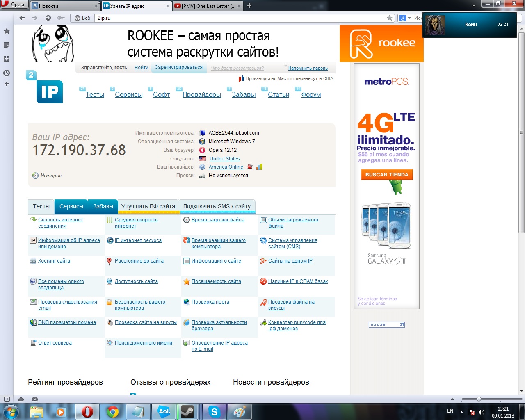The image size is (525, 420).
Task: Open Софт in the top navigation
Action: (x=161, y=94)
